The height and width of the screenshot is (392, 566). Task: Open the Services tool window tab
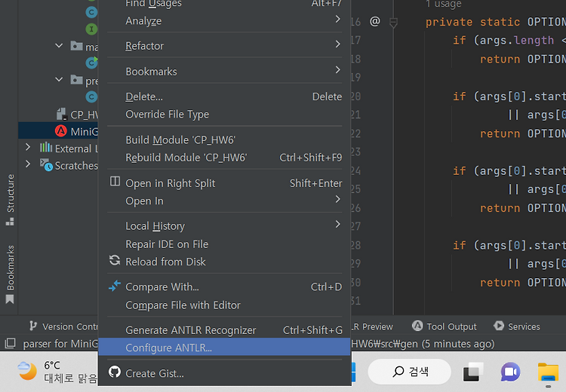[x=517, y=326]
